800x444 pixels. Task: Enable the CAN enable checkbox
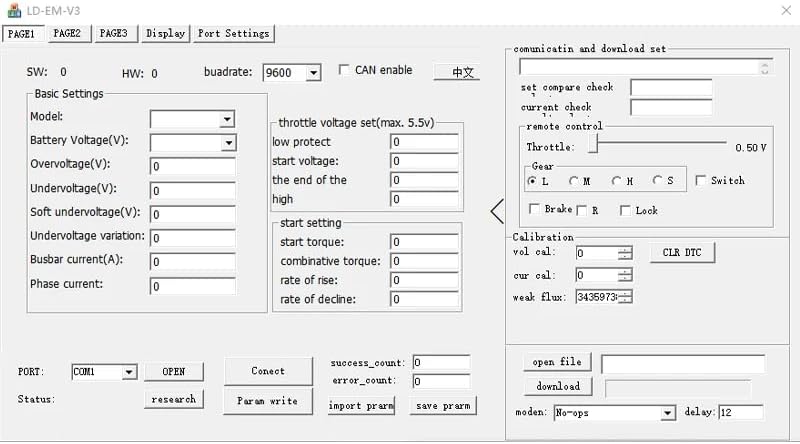[x=344, y=69]
